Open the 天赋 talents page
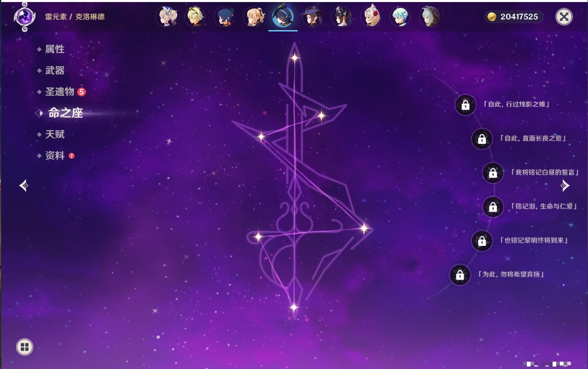 coord(55,134)
